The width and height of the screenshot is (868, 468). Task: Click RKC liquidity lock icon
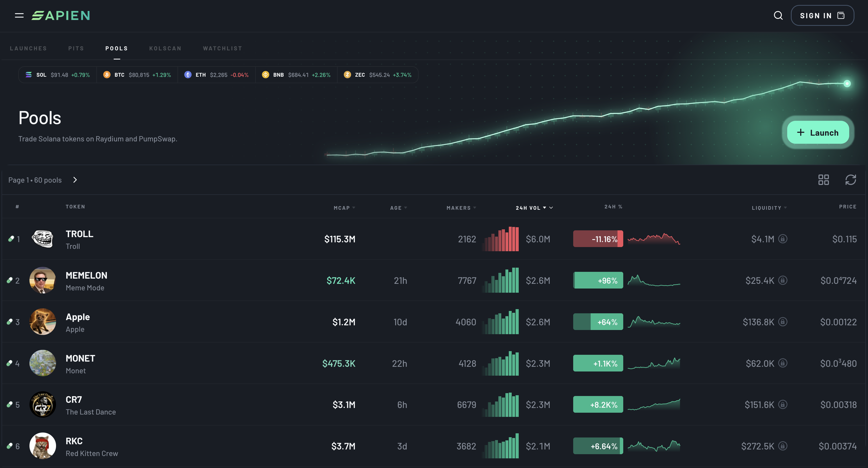click(x=783, y=446)
